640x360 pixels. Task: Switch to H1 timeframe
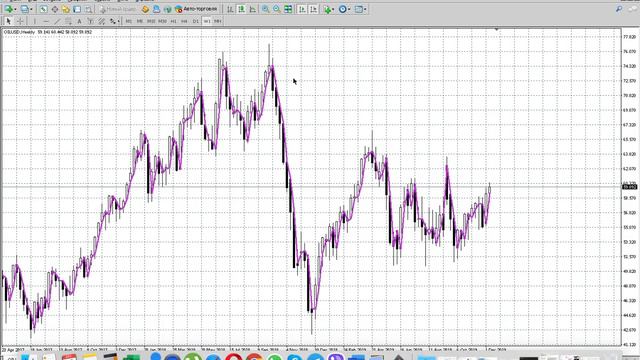173,21
